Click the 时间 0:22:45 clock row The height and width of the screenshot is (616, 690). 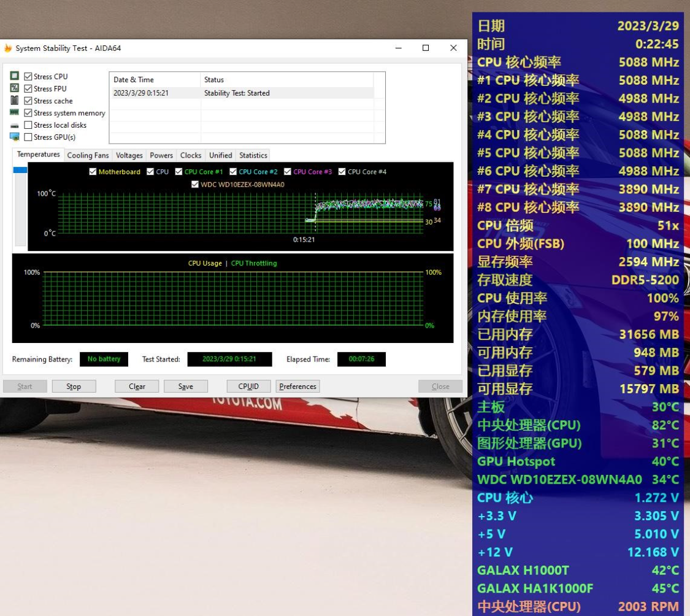click(x=578, y=44)
